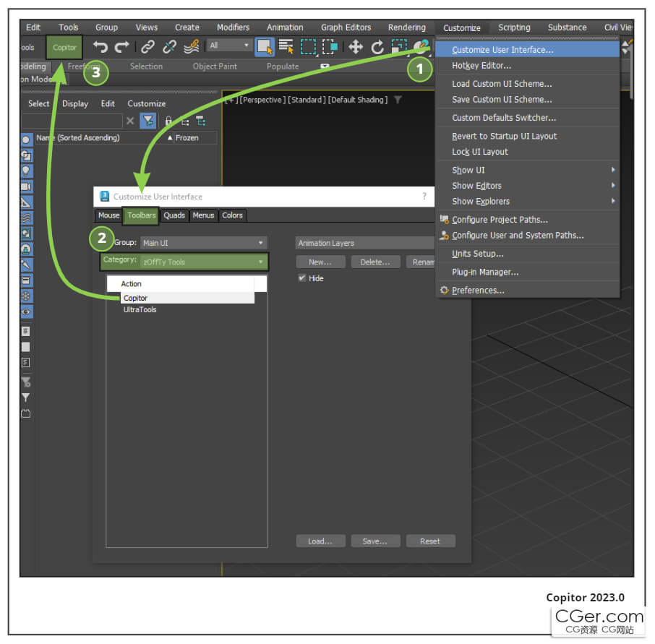
Task: Click the lined-page icon below the eye toggle
Action: (26, 331)
